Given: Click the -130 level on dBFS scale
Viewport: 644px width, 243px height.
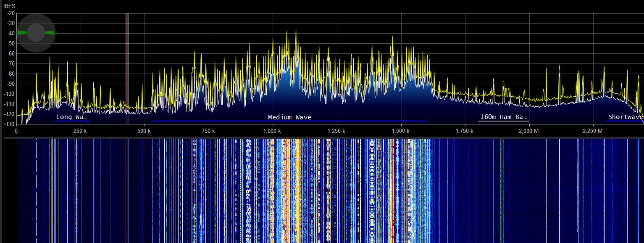Looking at the screenshot, I should [10, 124].
